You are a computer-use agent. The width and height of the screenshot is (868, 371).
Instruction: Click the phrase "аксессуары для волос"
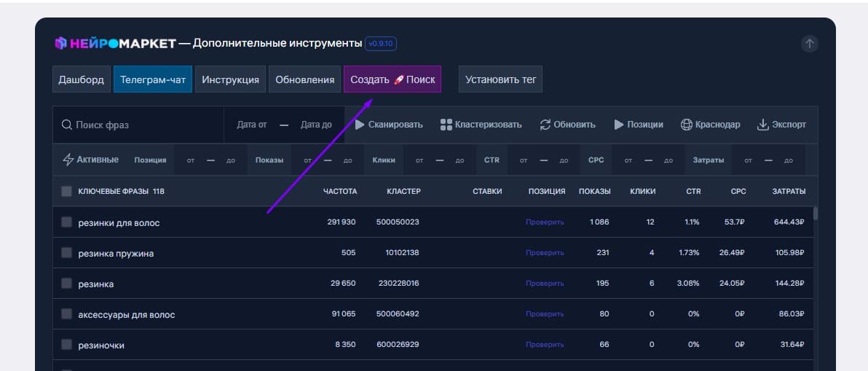coord(127,315)
